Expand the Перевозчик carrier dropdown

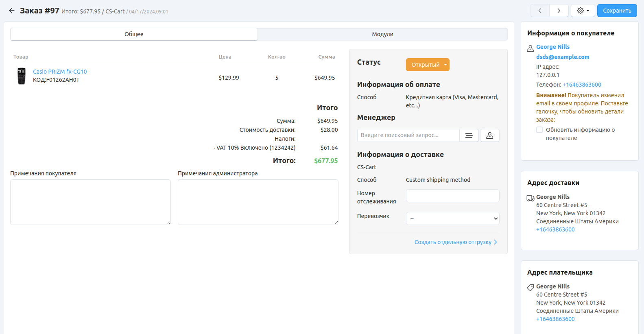452,218
